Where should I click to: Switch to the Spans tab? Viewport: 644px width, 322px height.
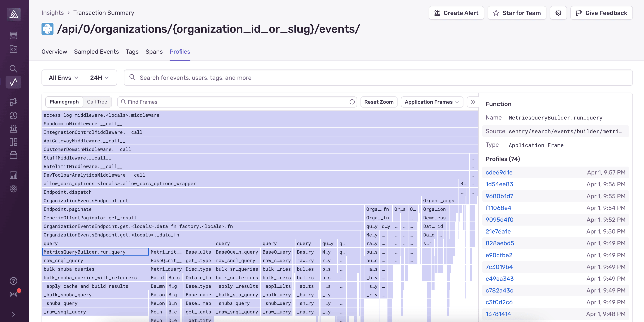pyautogui.click(x=154, y=52)
